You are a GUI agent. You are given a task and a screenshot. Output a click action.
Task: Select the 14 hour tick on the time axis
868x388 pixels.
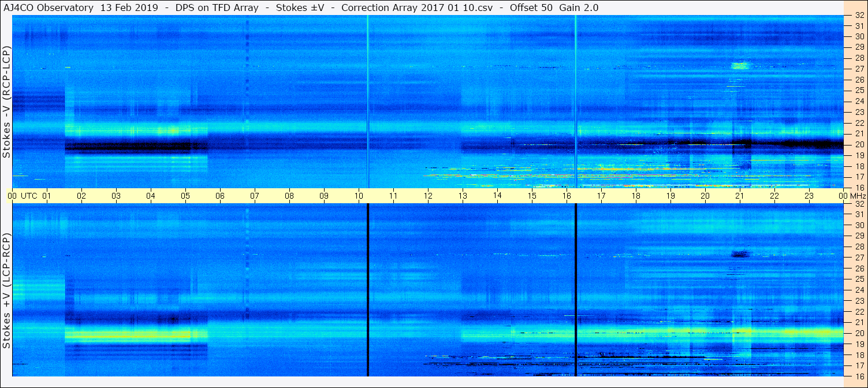(x=497, y=196)
